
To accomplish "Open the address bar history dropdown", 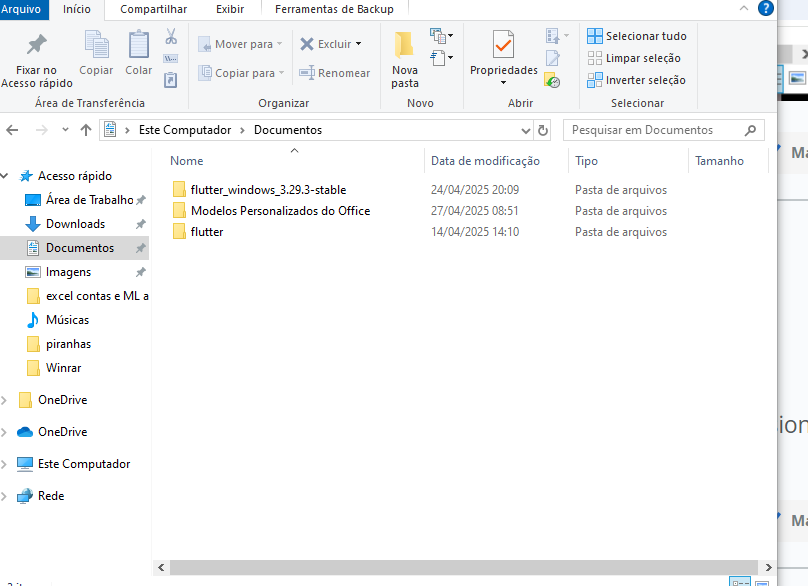I will pyautogui.click(x=526, y=130).
